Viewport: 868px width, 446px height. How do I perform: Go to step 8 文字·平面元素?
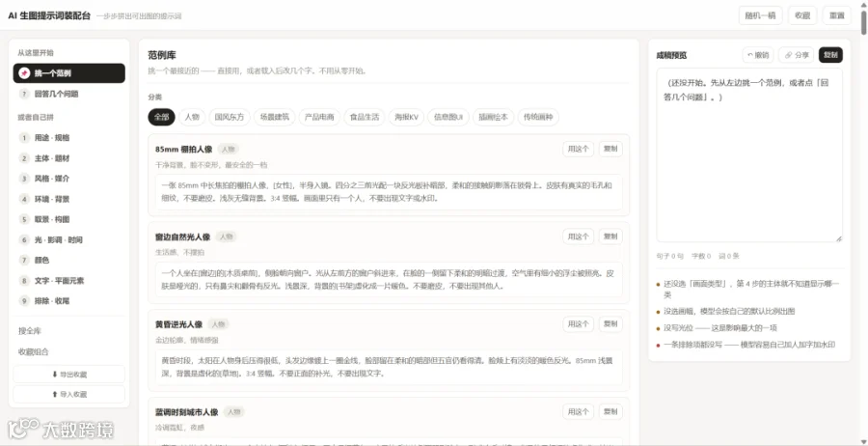coord(69,281)
